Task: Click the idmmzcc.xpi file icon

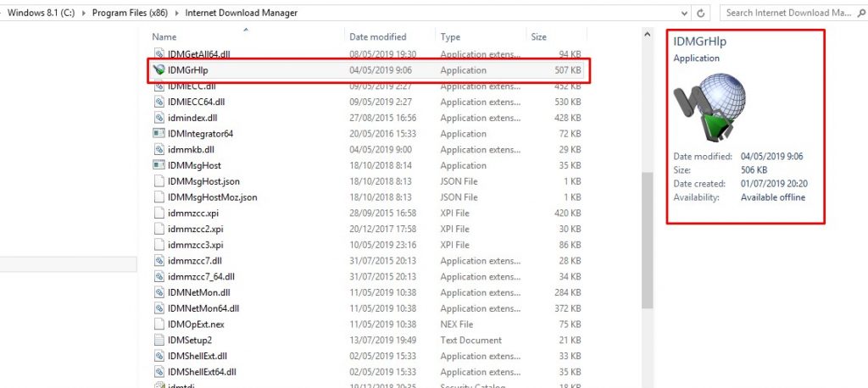Action: (159, 213)
